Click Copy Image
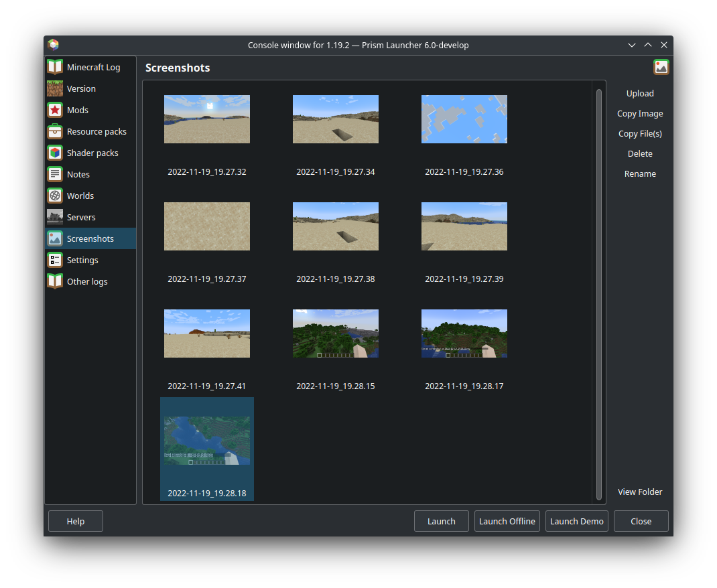The image size is (717, 588). point(640,114)
